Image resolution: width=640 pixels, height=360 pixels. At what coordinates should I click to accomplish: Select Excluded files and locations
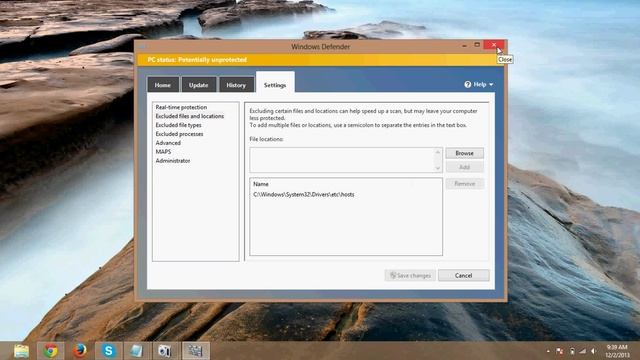click(190, 116)
